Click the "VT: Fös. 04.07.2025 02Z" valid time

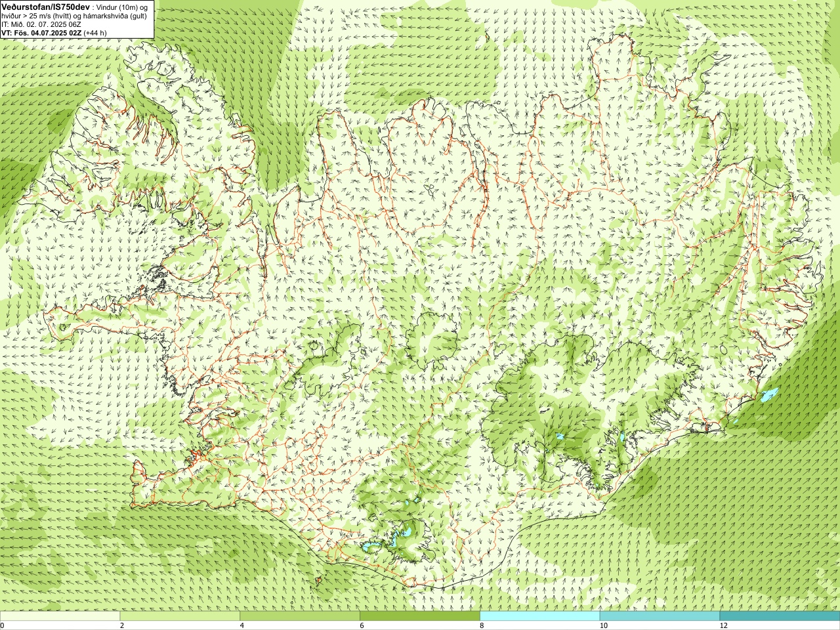click(x=41, y=33)
